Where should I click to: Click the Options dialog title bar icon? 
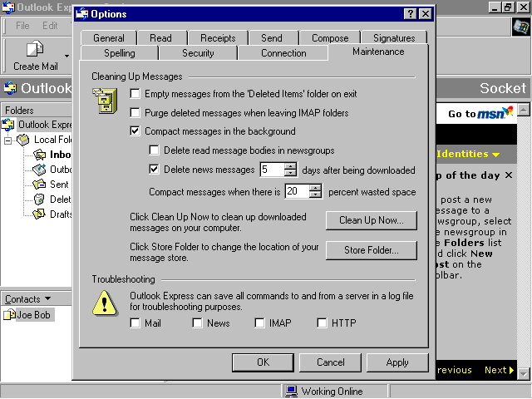pos(82,14)
